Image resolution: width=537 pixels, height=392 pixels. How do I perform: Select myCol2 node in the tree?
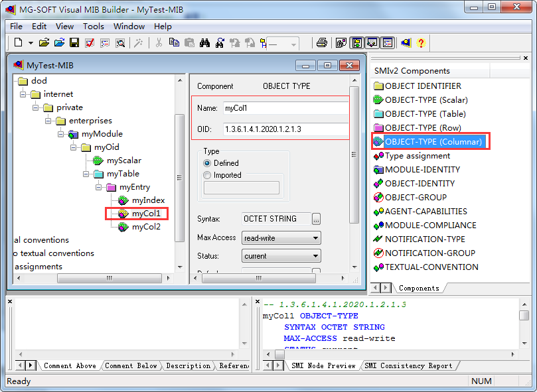(x=146, y=227)
